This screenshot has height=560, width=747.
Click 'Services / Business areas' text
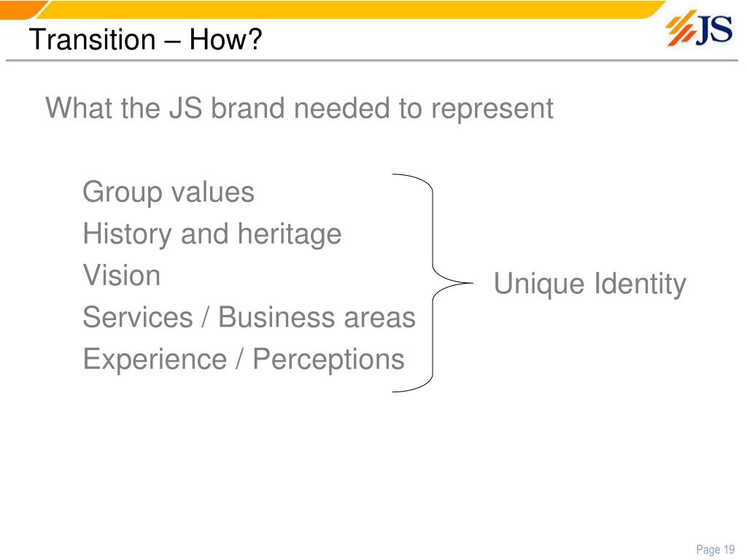pyautogui.click(x=249, y=317)
